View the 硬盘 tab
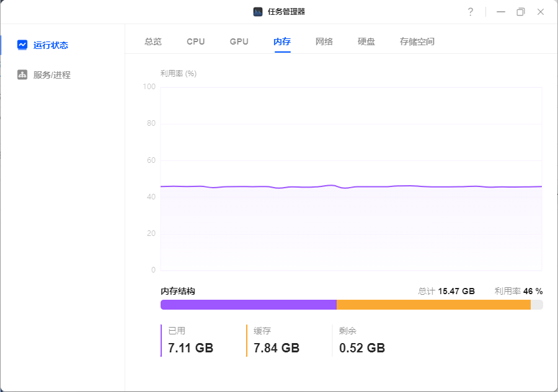 [x=366, y=41]
